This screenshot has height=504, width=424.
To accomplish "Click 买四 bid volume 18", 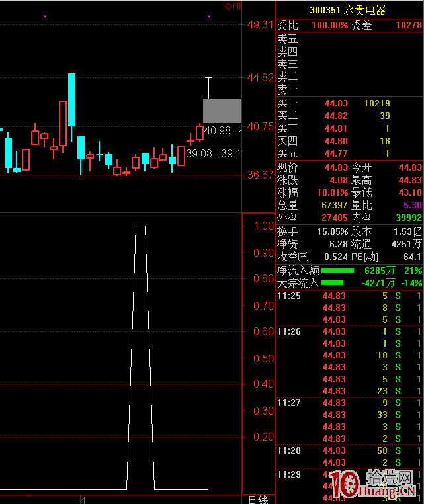I will click(385, 141).
